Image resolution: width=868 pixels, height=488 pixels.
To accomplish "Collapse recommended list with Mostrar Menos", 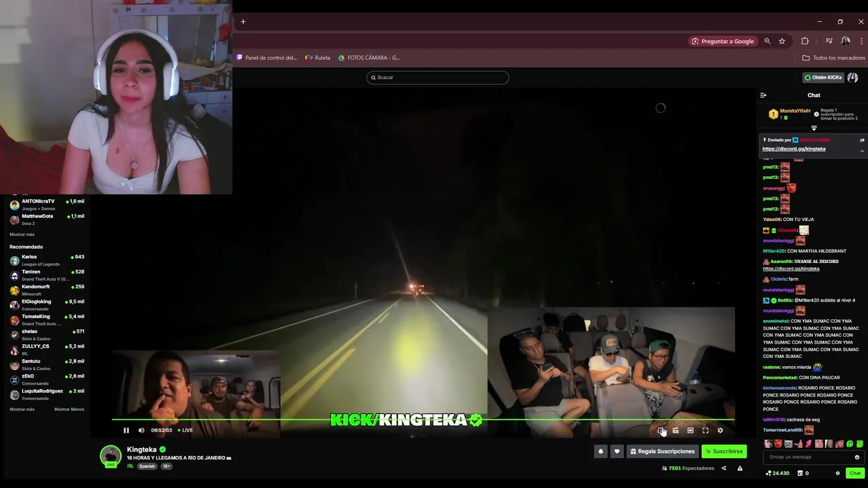I will pyautogui.click(x=69, y=409).
